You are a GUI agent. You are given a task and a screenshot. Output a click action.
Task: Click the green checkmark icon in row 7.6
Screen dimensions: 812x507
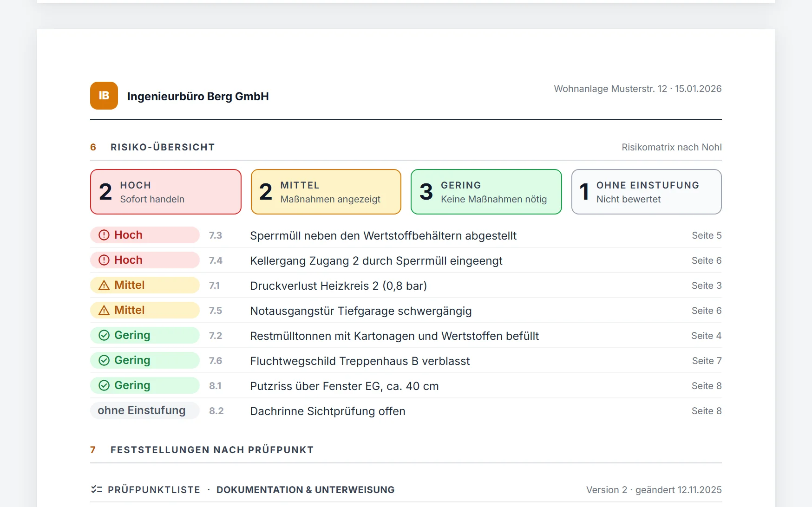tap(104, 360)
